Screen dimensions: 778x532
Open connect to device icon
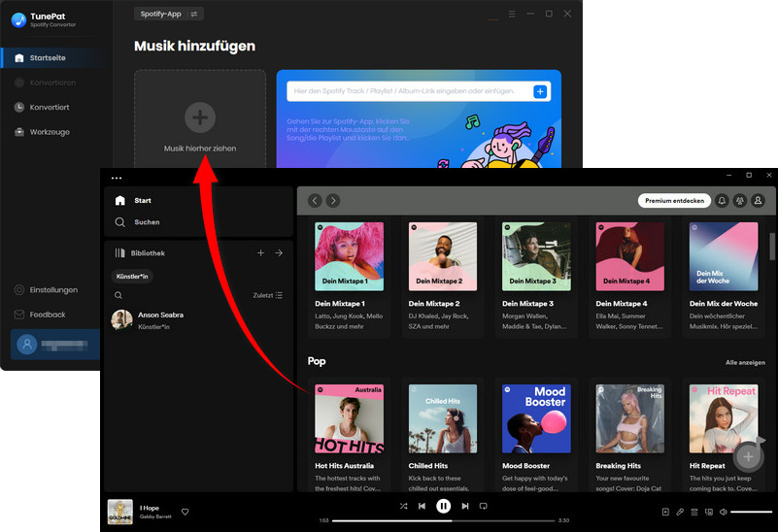(x=708, y=512)
